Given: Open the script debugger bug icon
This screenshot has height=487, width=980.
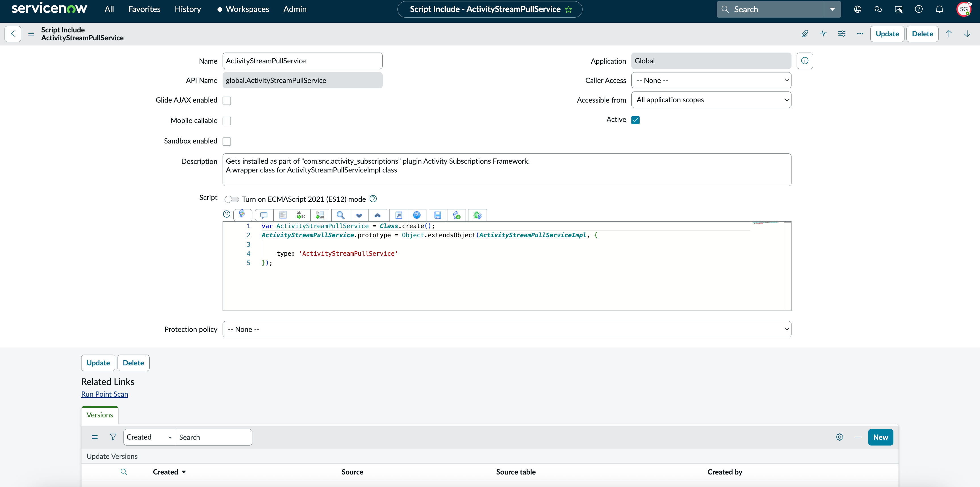Looking at the screenshot, I should point(478,216).
